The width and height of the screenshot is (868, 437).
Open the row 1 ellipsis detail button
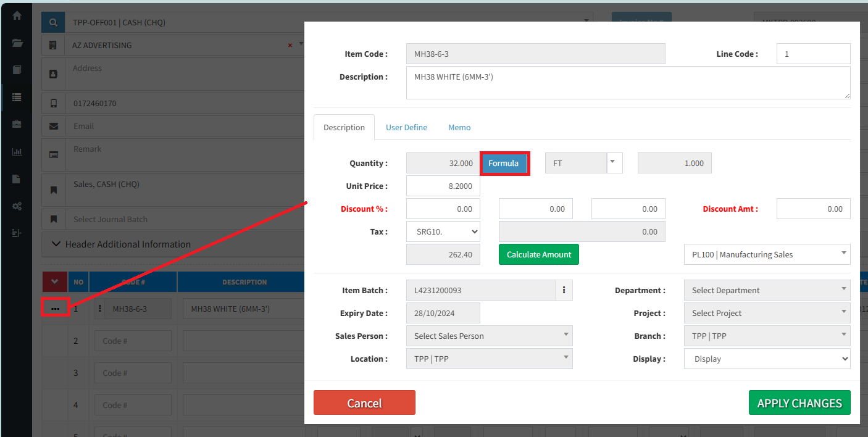[x=55, y=308]
